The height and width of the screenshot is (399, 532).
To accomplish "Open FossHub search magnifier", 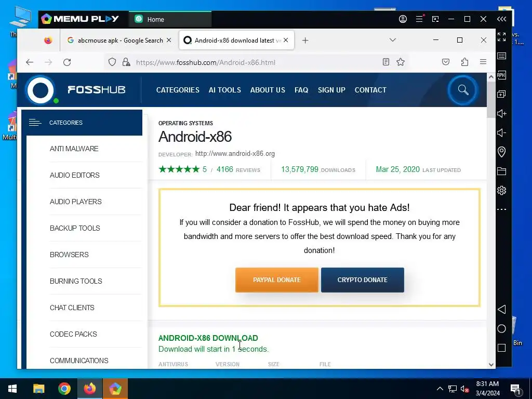I will 463,90.
